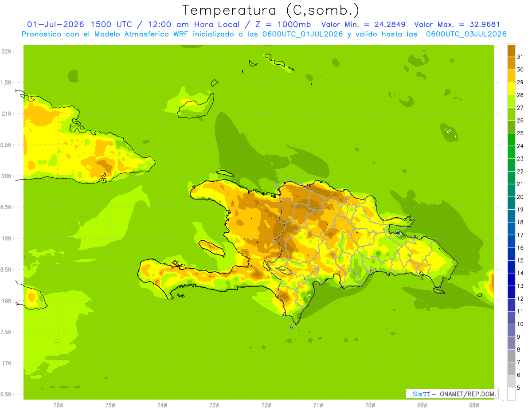Click the 74W longitude axis label

162,405
